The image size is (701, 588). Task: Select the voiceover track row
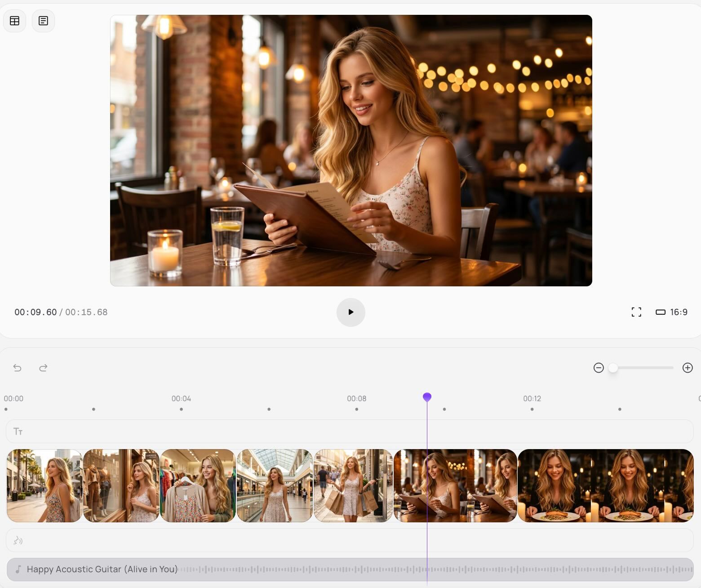(x=350, y=540)
